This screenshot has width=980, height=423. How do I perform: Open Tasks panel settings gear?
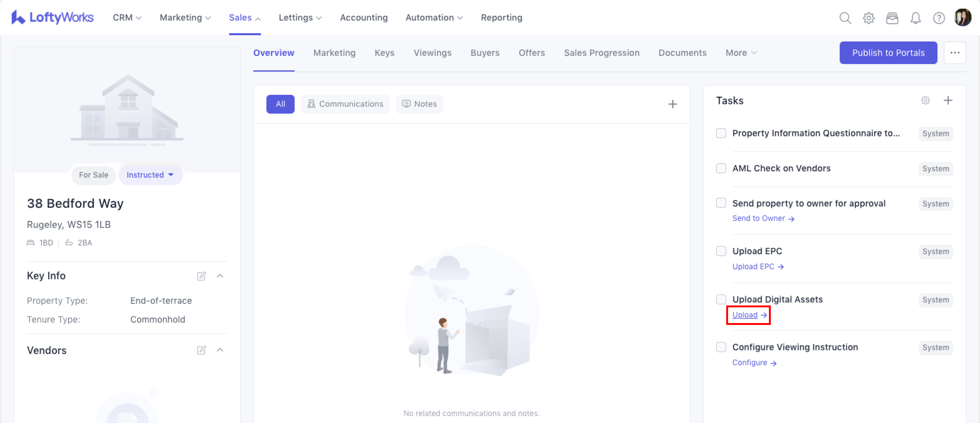pos(925,101)
